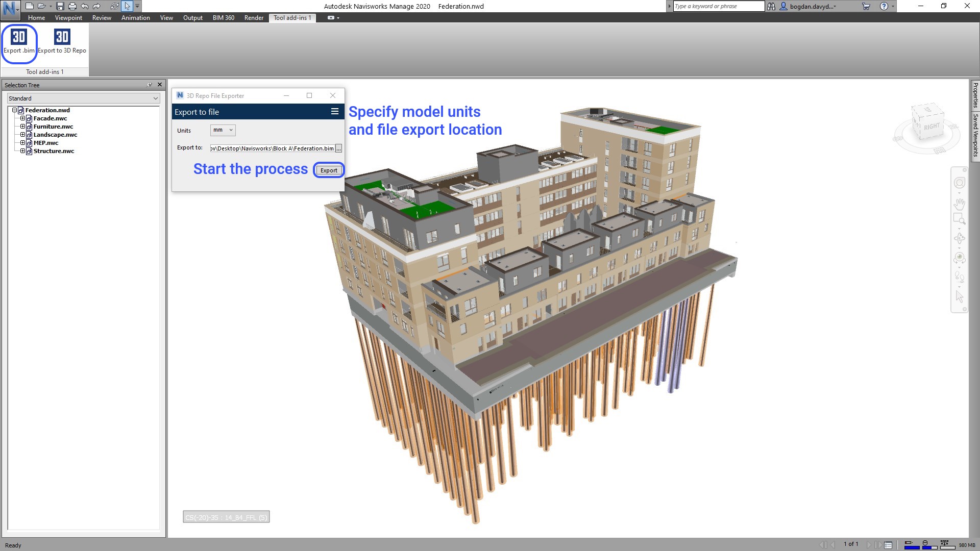Click the Refresh icon in quick access toolbar
The width and height of the screenshot is (980, 551).
[x=114, y=6]
